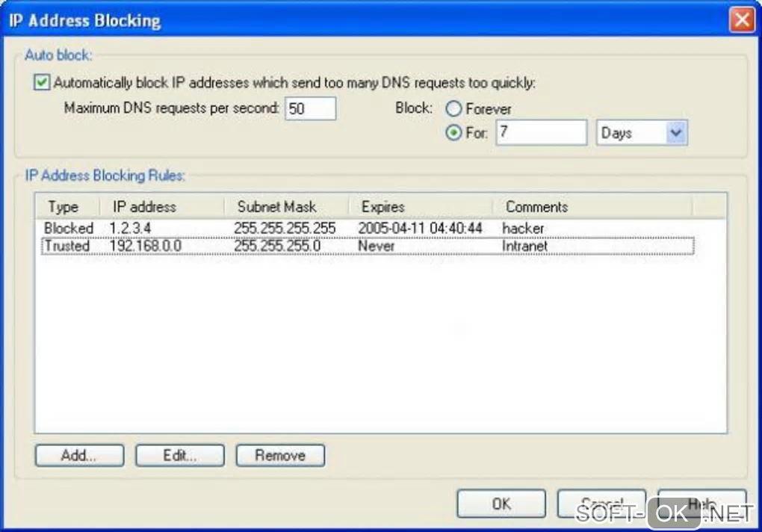Sort by the Type column header
This screenshot has width=762, height=532.
tap(68, 207)
